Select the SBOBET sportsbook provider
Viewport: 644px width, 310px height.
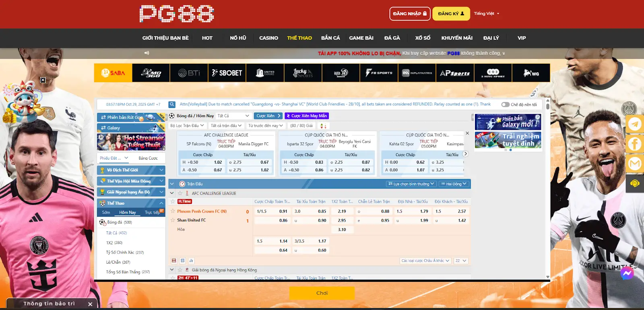[227, 73]
